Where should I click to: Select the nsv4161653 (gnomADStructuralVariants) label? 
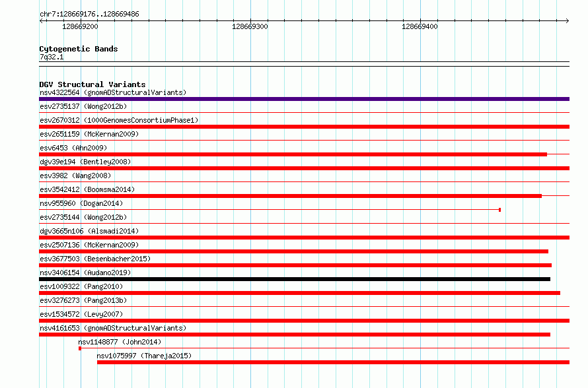point(113,328)
